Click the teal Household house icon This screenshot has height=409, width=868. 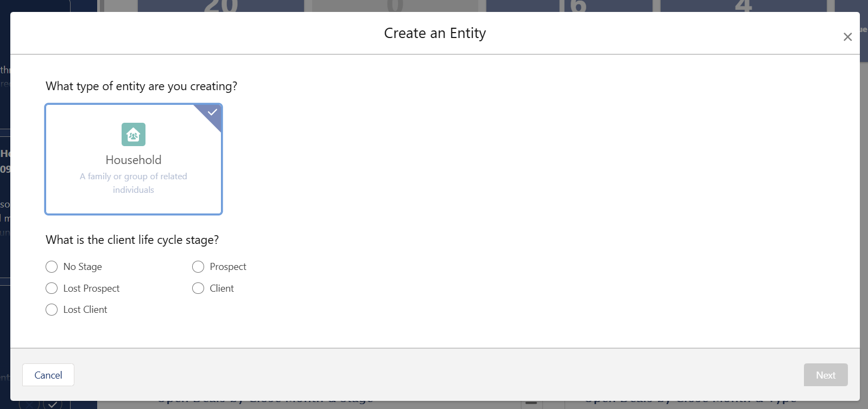pyautogui.click(x=134, y=134)
